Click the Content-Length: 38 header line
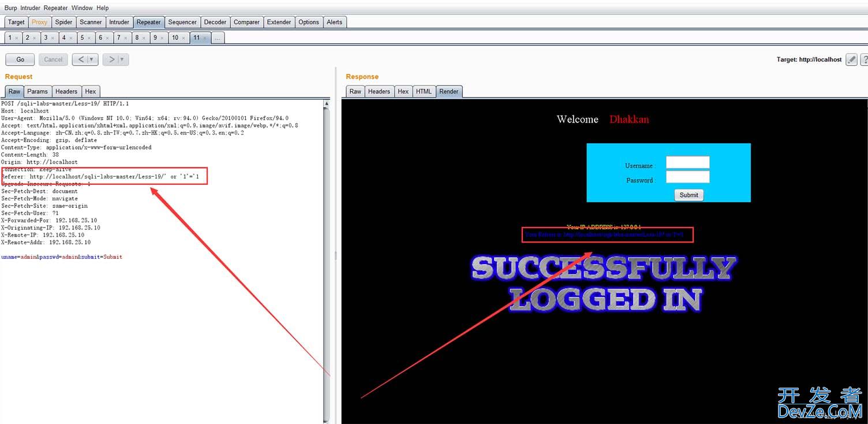Screen dimensions: 868x424 (x=30, y=154)
